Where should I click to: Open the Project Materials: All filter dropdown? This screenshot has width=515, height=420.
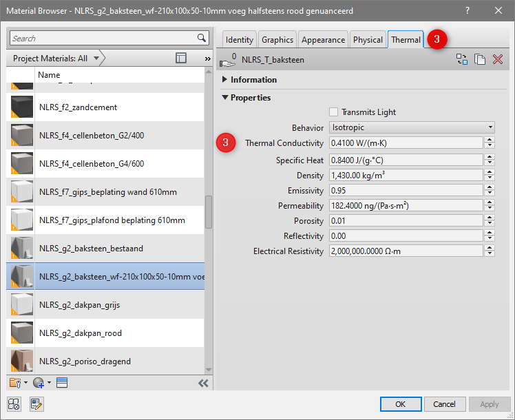click(56, 59)
